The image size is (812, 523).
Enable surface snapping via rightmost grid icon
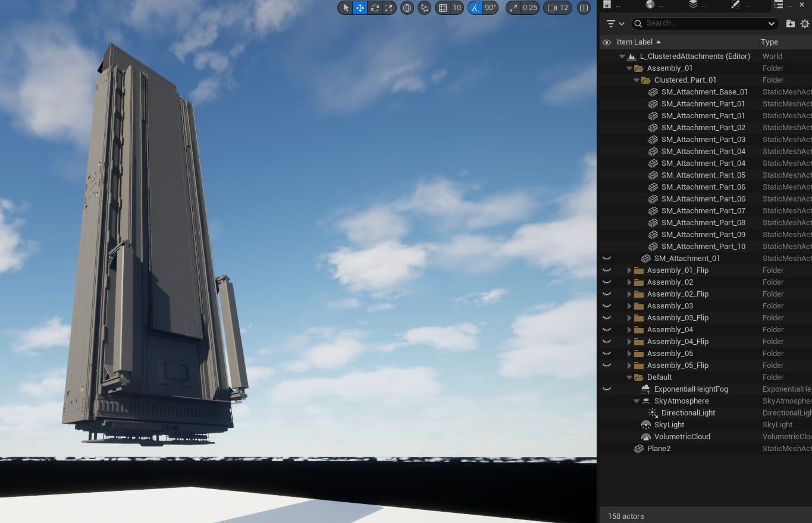coord(584,8)
